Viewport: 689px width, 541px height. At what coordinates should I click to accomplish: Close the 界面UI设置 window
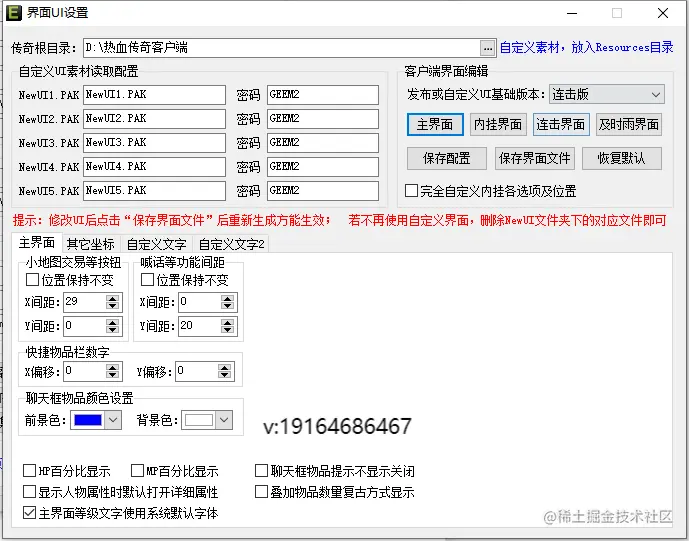[x=663, y=13]
